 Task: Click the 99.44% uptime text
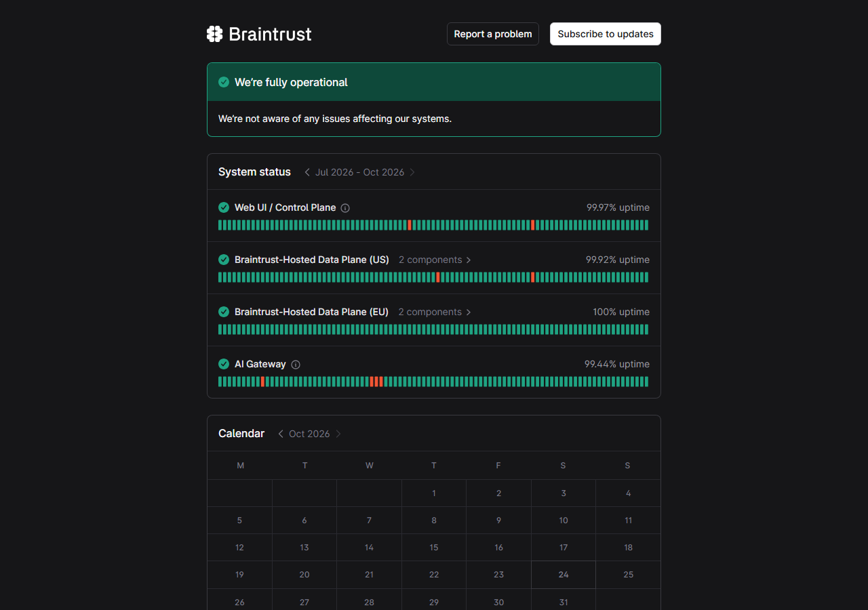[617, 364]
